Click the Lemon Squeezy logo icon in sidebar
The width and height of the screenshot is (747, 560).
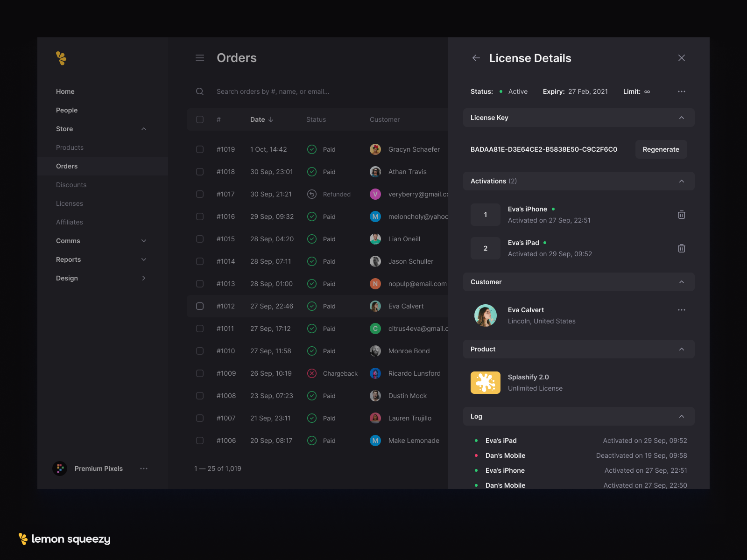[61, 58]
